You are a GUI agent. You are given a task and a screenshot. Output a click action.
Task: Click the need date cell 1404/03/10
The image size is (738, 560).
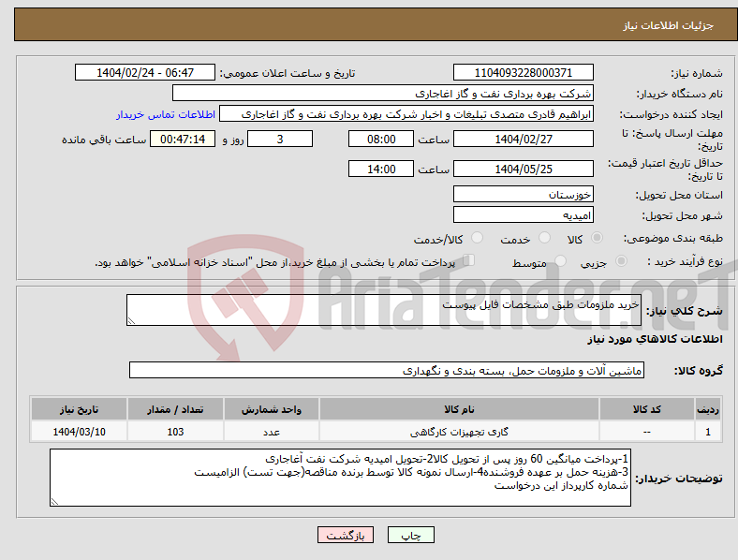pyautogui.click(x=79, y=432)
